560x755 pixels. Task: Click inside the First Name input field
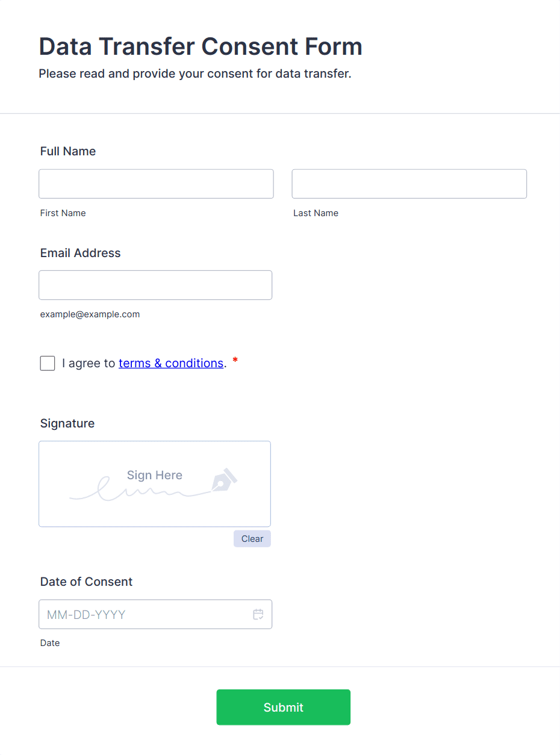coord(156,184)
